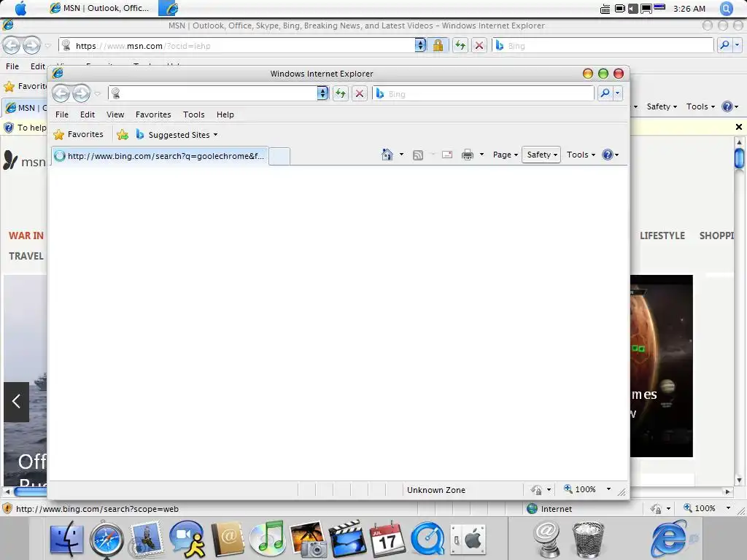Select bing.com search tab in front window
Image resolution: width=747 pixels, height=560 pixels.
pyautogui.click(x=160, y=156)
